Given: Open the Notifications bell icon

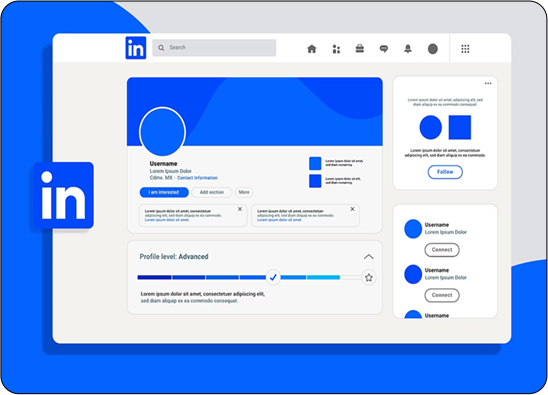Looking at the screenshot, I should 408,49.
